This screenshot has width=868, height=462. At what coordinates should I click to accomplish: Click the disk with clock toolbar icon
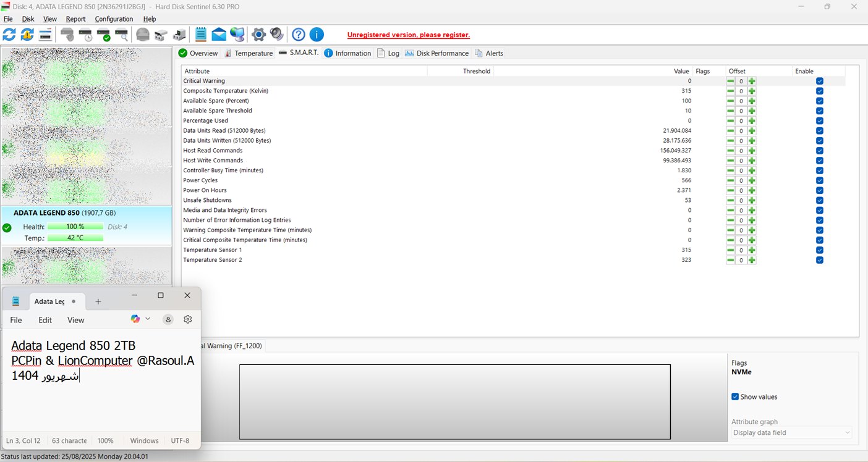[x=85, y=35]
